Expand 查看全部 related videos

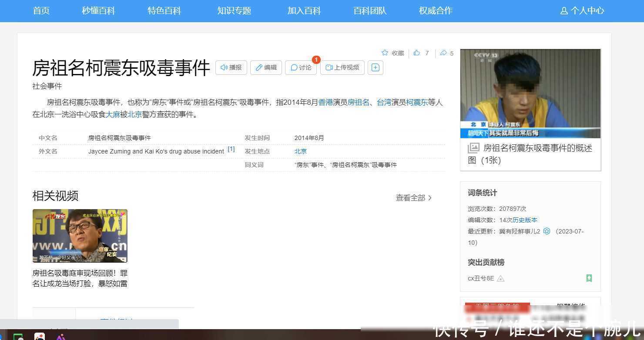tap(413, 198)
